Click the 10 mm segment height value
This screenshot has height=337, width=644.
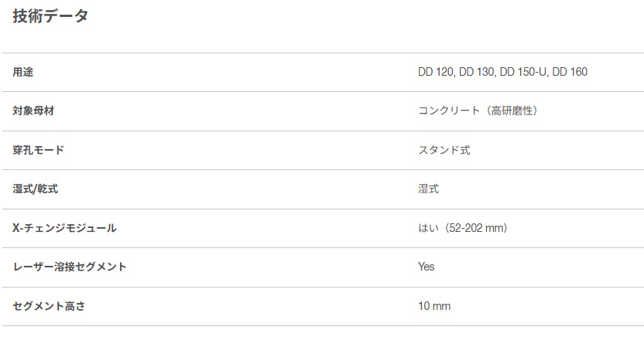point(434,306)
